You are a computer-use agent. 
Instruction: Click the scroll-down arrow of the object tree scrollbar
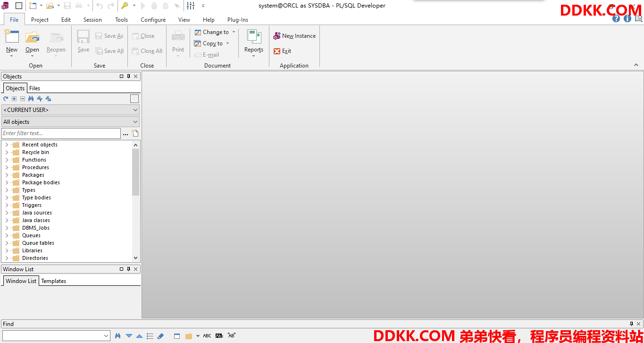click(136, 258)
